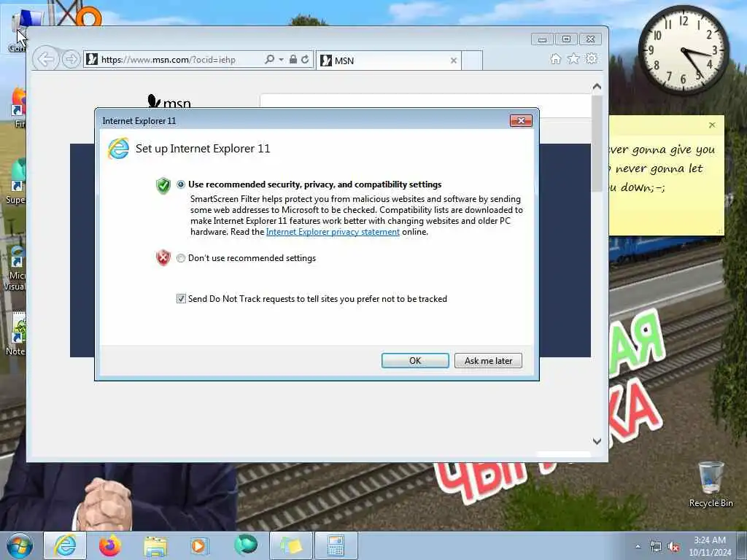Open the Tools gear icon
Screen dimensions: 747x560
pyautogui.click(x=592, y=58)
